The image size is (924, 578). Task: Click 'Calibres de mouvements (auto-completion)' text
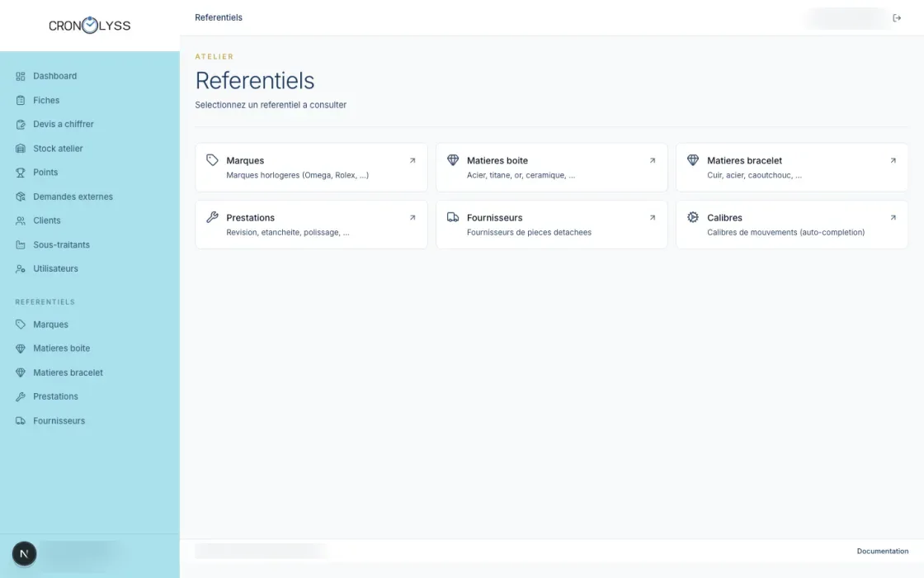coord(786,232)
